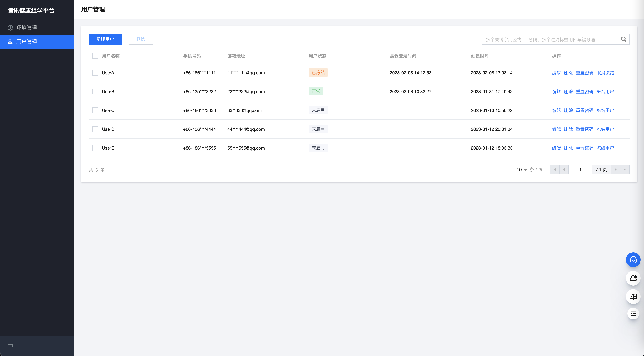Click next page arrow in pagination
Viewport: 644px width, 356px height.
pyautogui.click(x=616, y=170)
